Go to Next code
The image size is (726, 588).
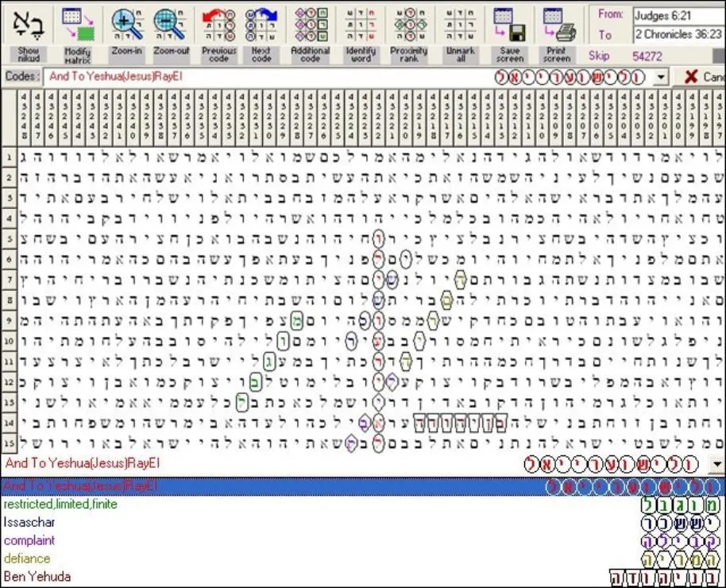(x=261, y=34)
